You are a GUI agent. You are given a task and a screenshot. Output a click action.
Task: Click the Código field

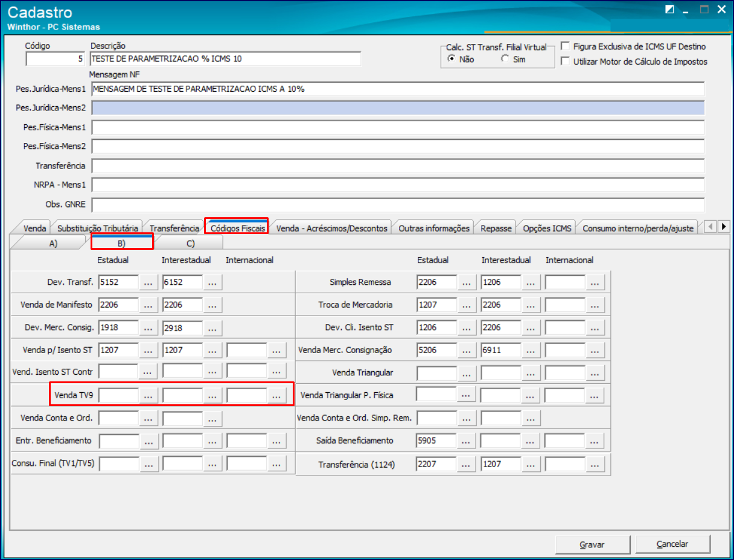[x=56, y=59]
